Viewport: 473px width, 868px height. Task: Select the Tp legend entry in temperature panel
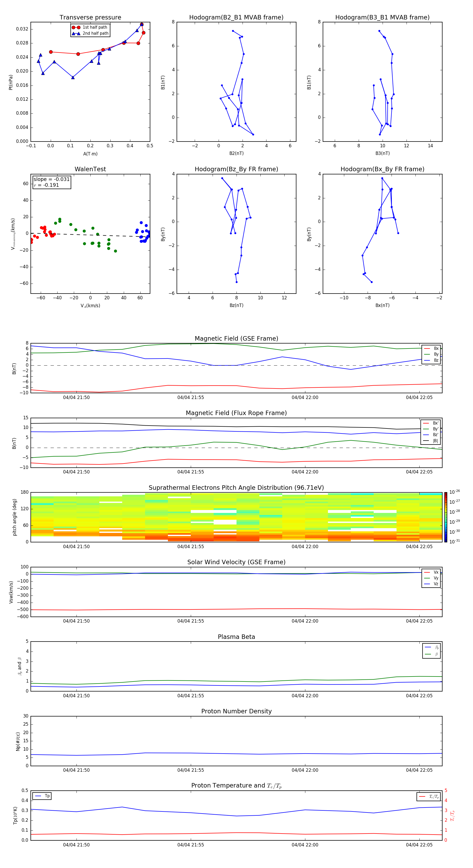[42, 796]
